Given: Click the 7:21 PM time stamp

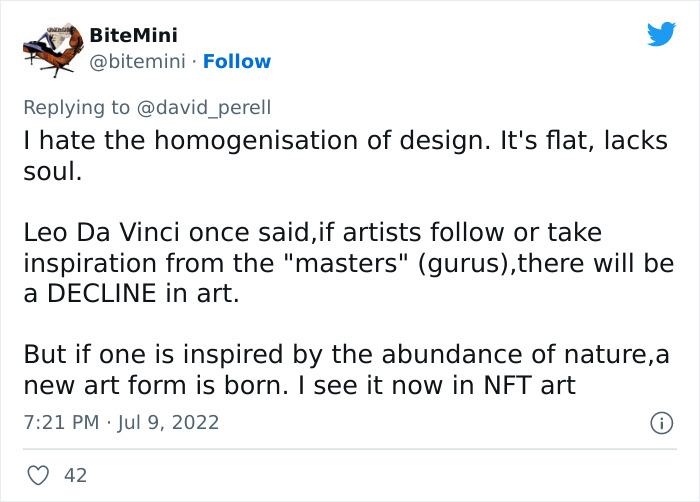Looking at the screenshot, I should (x=58, y=423).
